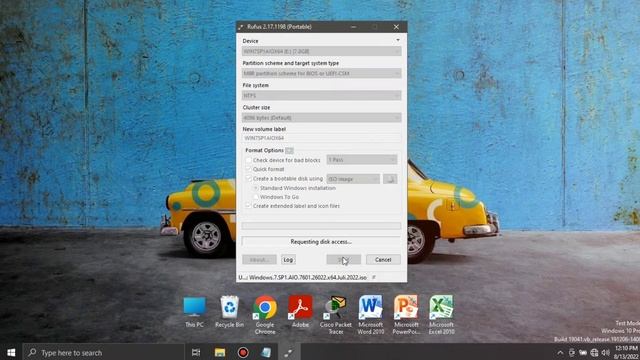Open the Adobe desktop shortcut
This screenshot has height=360, width=640.
(300, 312)
